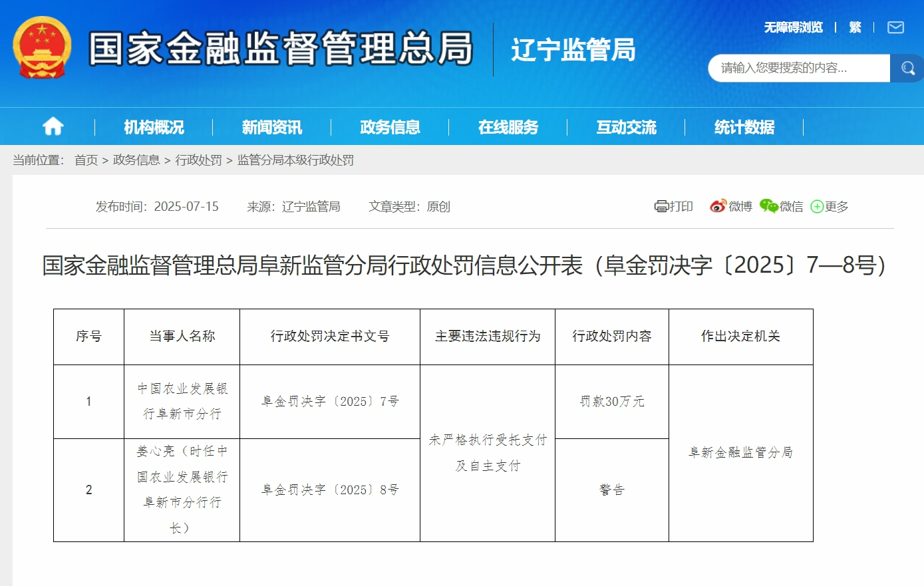Go to 首页 in breadcrumb
This screenshot has width=924, height=586.
click(x=86, y=160)
